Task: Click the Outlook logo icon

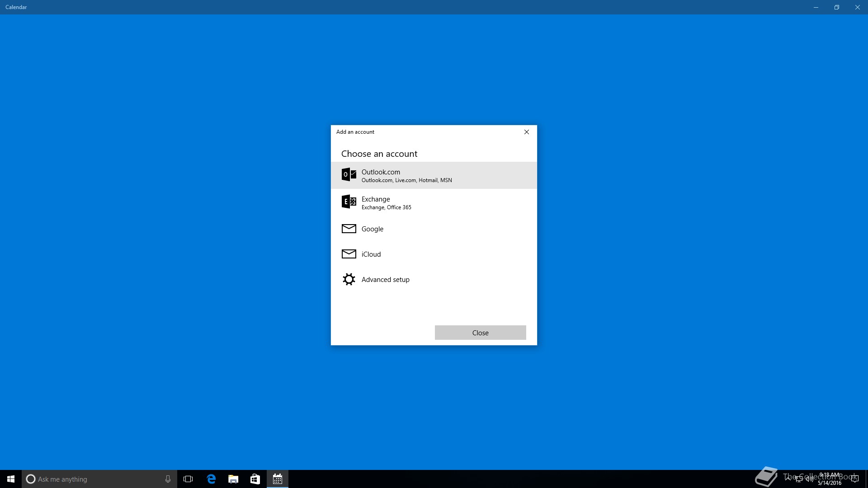Action: pos(349,174)
